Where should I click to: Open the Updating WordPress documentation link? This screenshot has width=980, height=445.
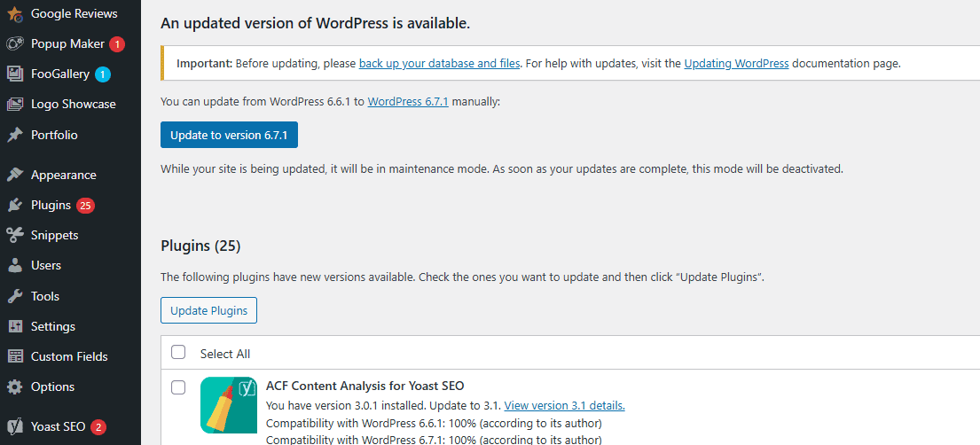click(x=736, y=63)
